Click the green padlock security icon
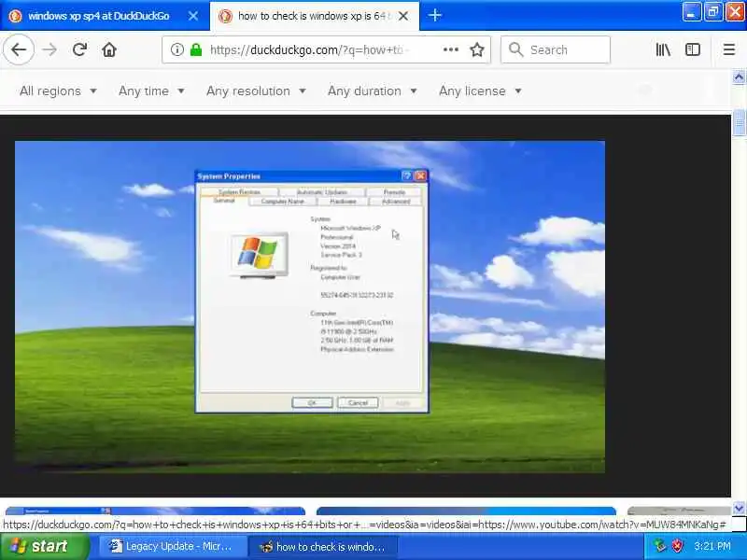The width and height of the screenshot is (747, 560). (x=196, y=49)
